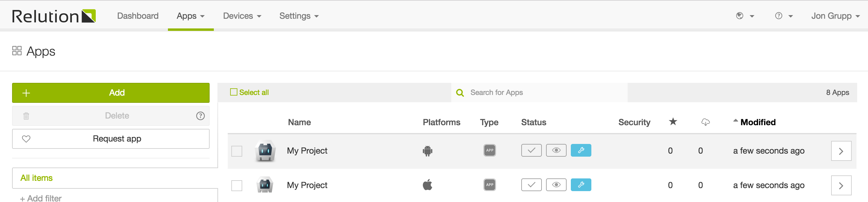Click the checkmark status icon for Android My Project

coord(531,150)
